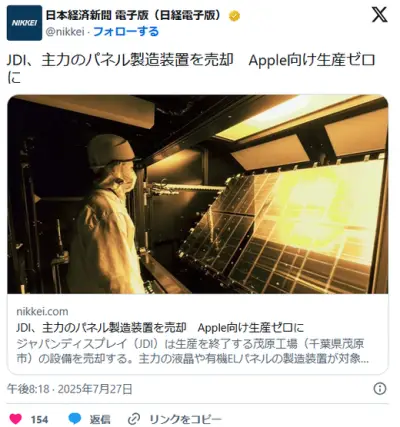
Task: Open the factory worker article image
Action: point(198,194)
